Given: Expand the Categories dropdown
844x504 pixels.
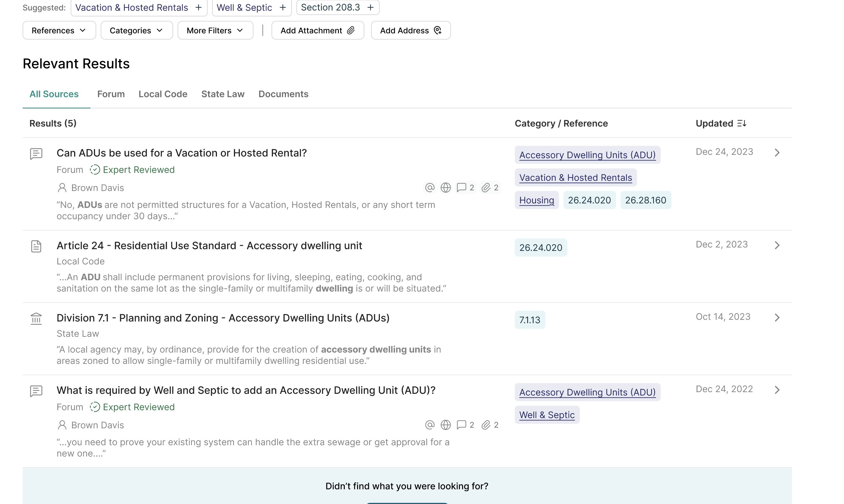Looking at the screenshot, I should tap(137, 31).
